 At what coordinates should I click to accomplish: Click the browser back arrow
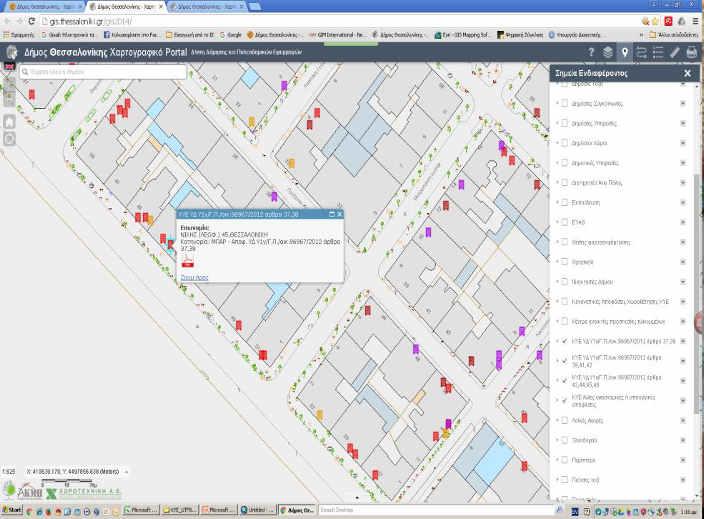pos(7,21)
